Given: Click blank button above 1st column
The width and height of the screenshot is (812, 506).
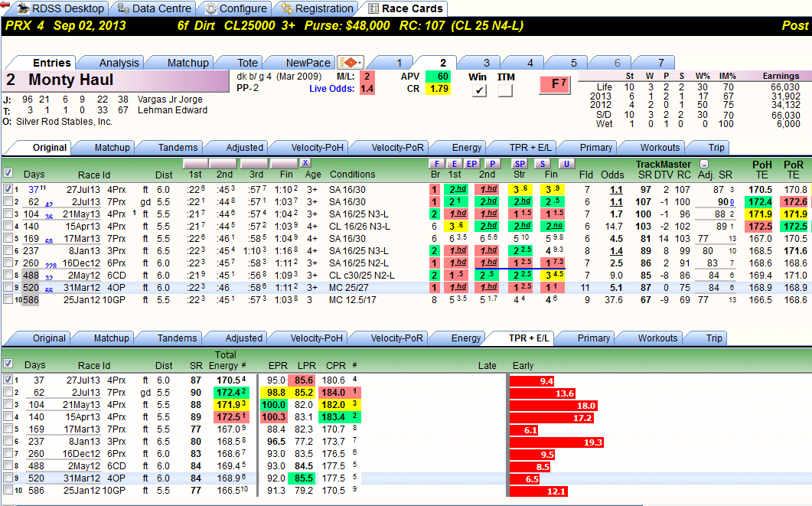Looking at the screenshot, I should point(195,164).
